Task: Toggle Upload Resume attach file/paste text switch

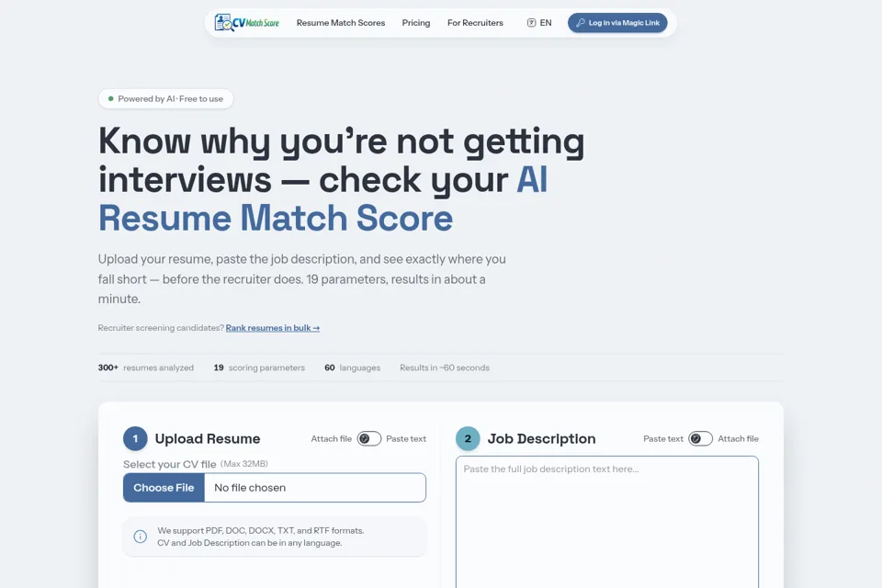Action: click(369, 438)
